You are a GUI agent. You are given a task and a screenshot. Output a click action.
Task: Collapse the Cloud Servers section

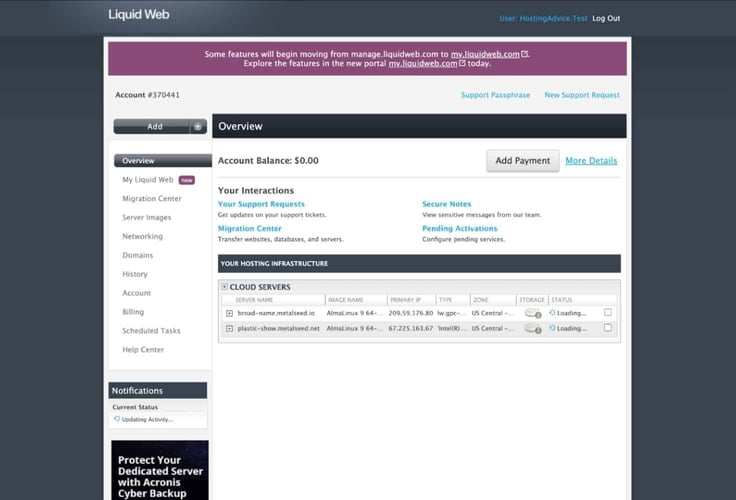coord(224,286)
